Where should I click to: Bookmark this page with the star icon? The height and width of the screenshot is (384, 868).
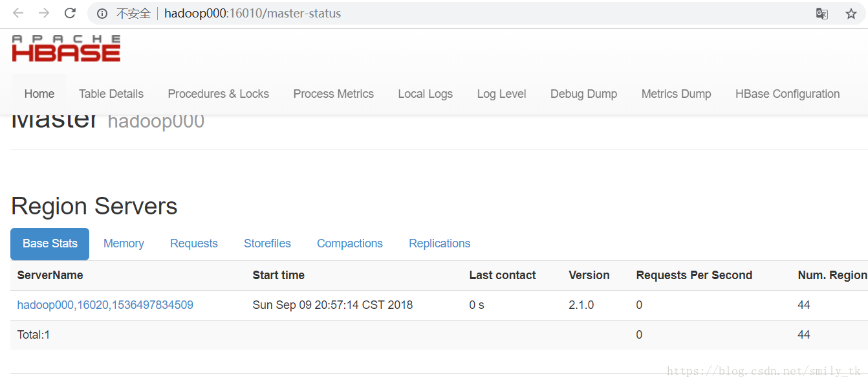(851, 14)
